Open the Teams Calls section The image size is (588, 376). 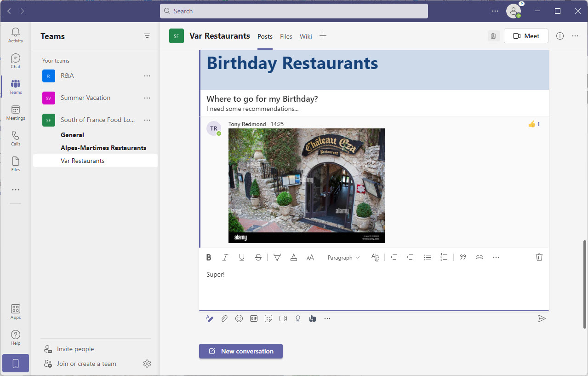15,137
